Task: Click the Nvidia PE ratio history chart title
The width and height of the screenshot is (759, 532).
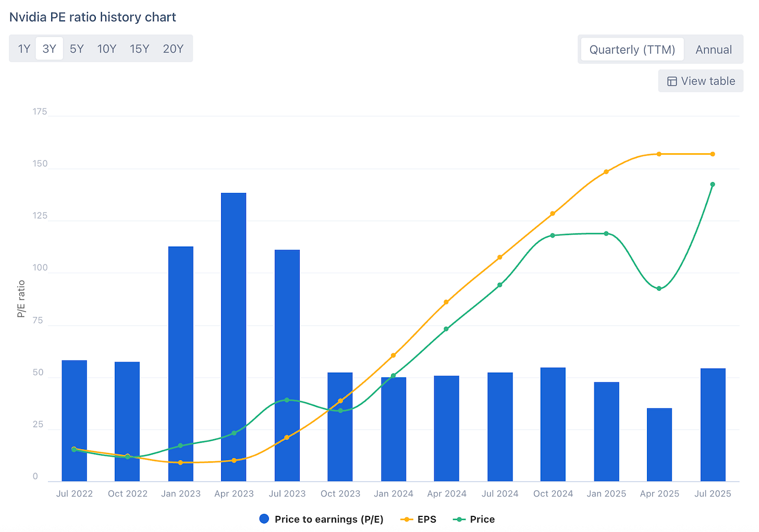Action: [93, 17]
